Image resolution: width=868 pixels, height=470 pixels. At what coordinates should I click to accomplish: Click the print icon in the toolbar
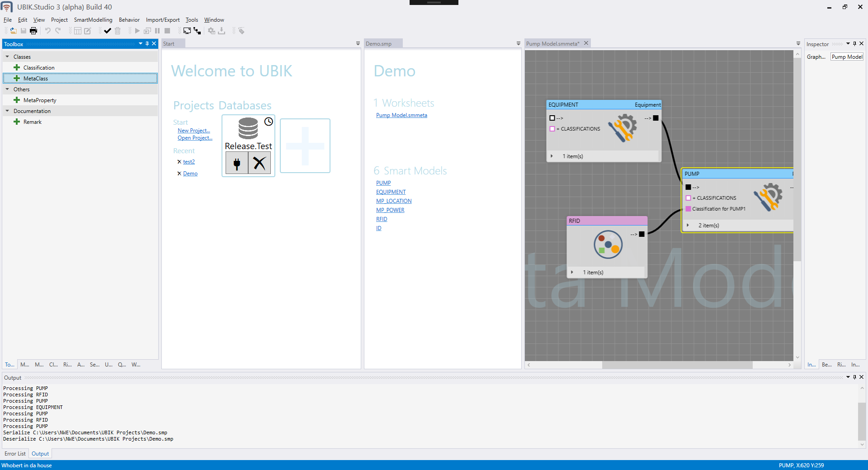[x=33, y=31]
